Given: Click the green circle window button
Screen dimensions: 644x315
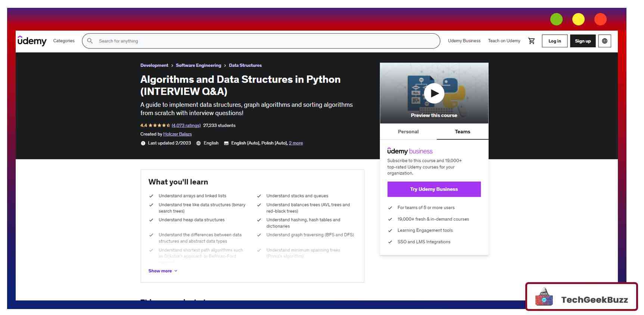Looking at the screenshot, I should (x=556, y=19).
